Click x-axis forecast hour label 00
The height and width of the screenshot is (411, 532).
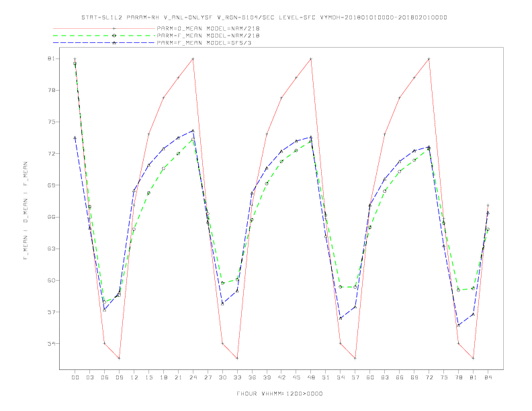coord(75,377)
